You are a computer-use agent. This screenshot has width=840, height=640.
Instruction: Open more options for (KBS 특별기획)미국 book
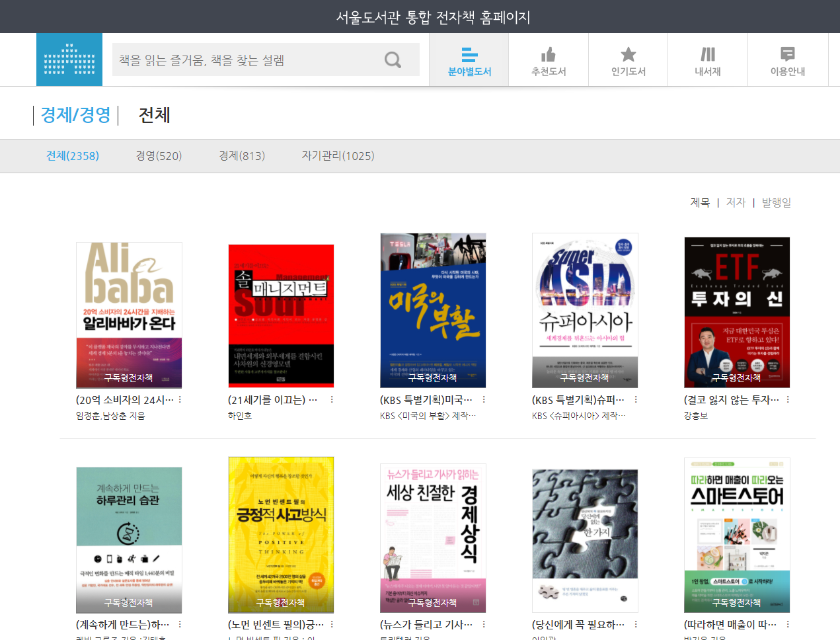point(484,399)
